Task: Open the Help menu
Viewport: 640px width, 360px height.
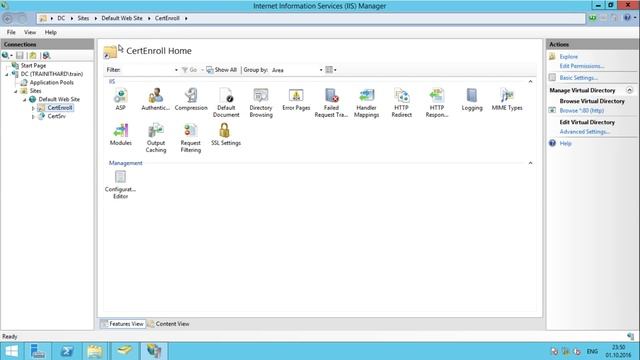Action: pyautogui.click(x=51, y=32)
